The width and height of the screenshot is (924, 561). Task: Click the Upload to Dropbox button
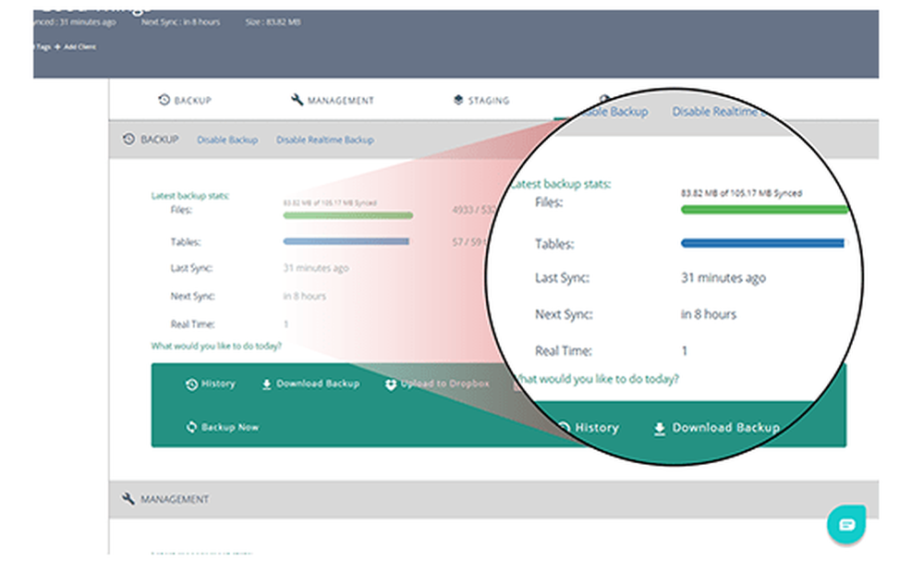[x=437, y=384]
